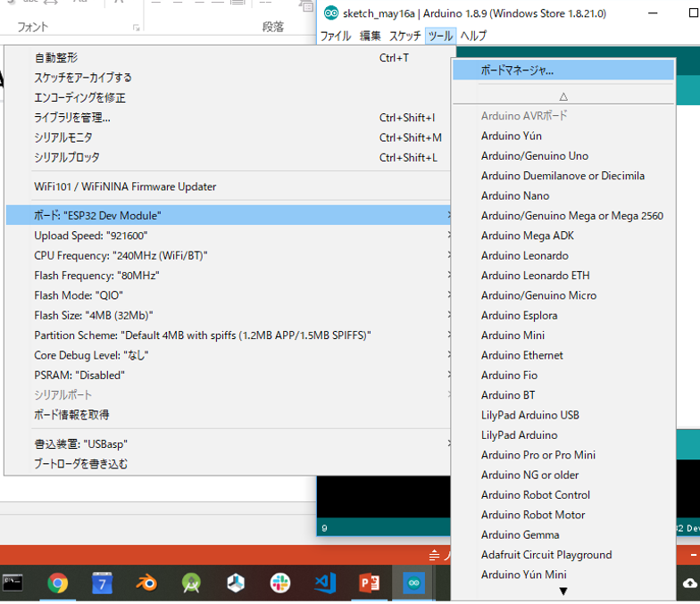Open ライブラリを管理...
Screen dimensions: 700x604
(229, 118)
